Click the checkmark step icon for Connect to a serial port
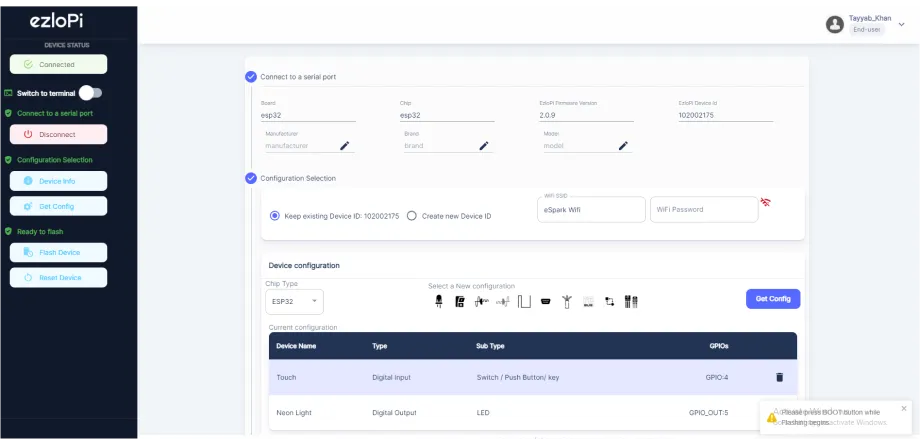 [251, 77]
